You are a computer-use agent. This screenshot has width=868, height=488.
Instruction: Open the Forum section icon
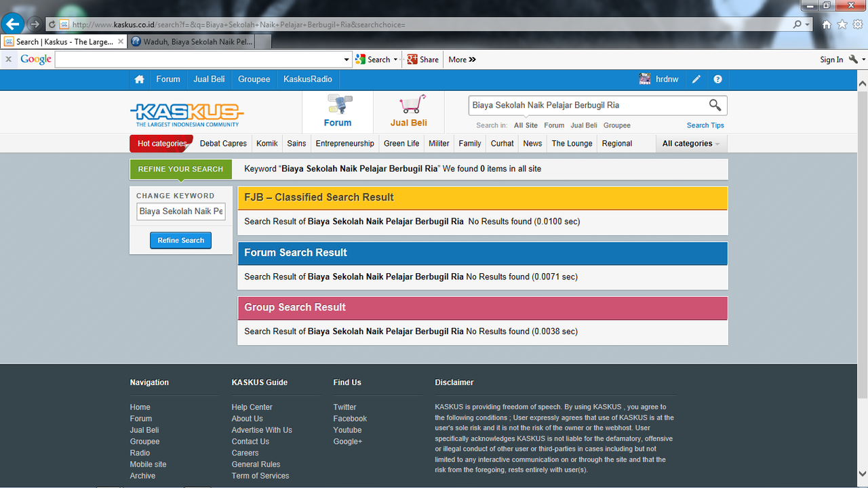click(338, 111)
